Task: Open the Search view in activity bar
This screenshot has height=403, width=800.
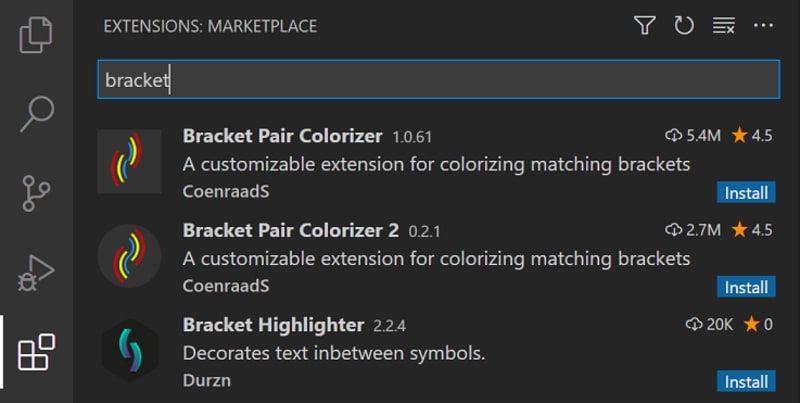Action: click(x=36, y=114)
